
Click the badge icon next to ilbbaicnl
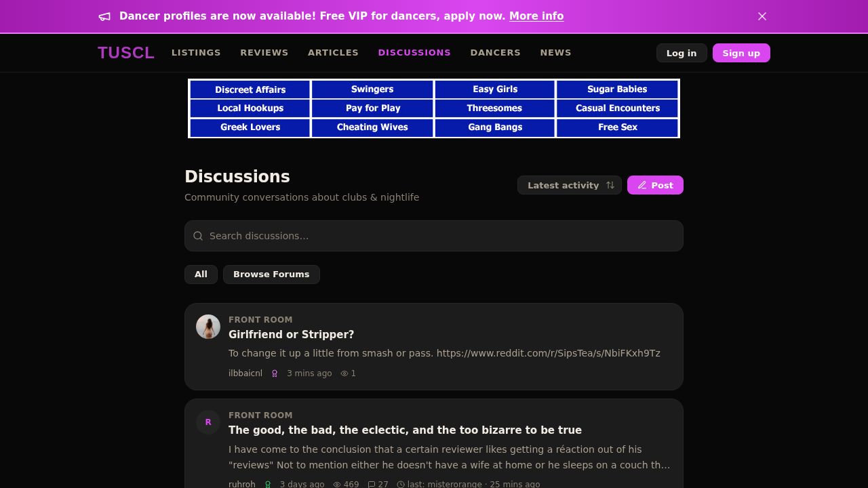[275, 373]
